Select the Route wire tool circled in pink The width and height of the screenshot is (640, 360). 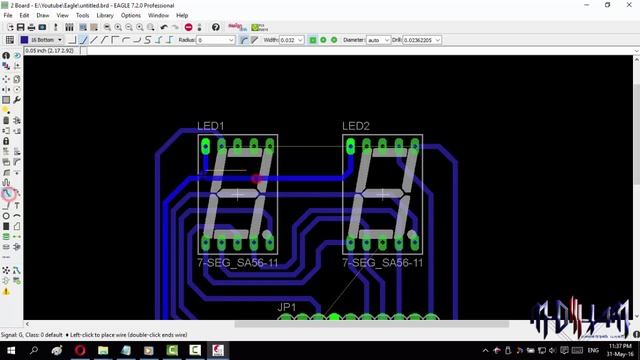point(7,194)
